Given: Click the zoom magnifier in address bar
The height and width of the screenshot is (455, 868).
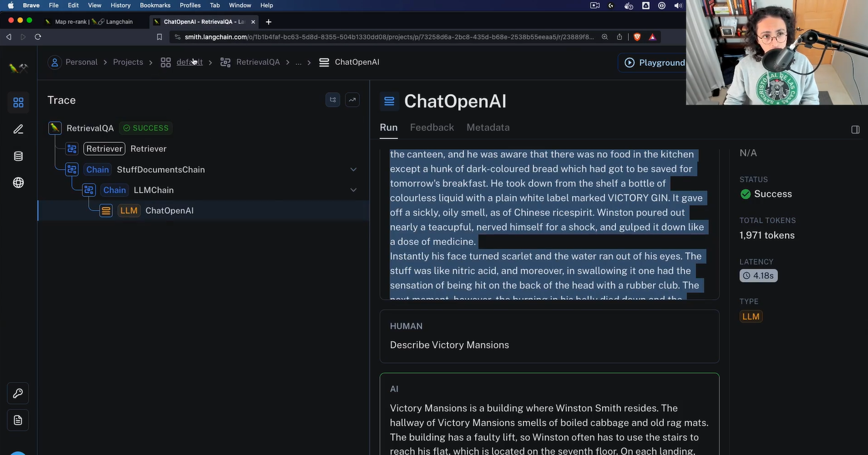Looking at the screenshot, I should pos(605,37).
